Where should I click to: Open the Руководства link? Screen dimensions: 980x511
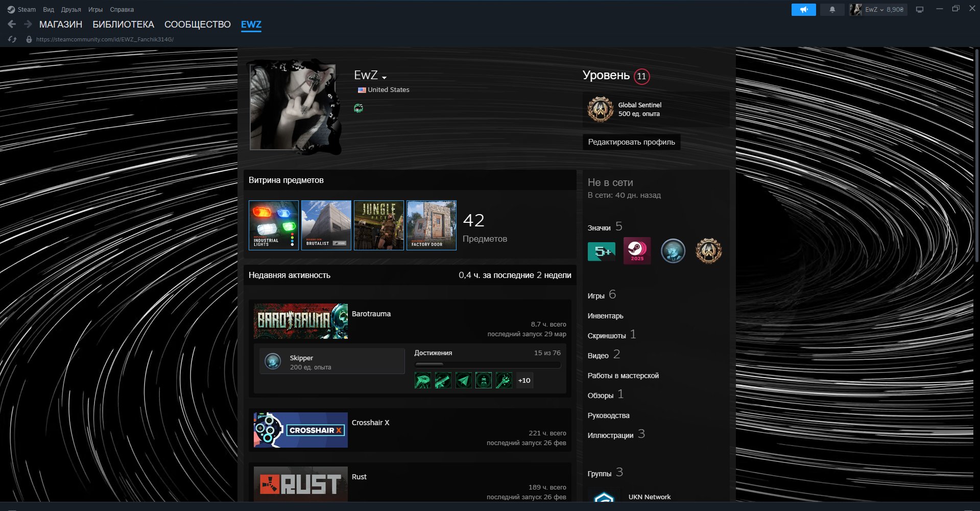click(608, 415)
